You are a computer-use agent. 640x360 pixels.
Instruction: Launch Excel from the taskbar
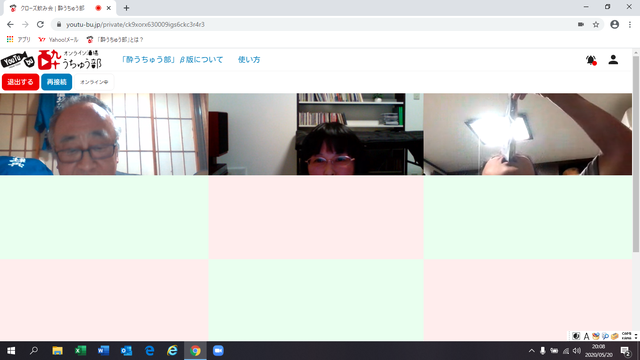click(80, 351)
